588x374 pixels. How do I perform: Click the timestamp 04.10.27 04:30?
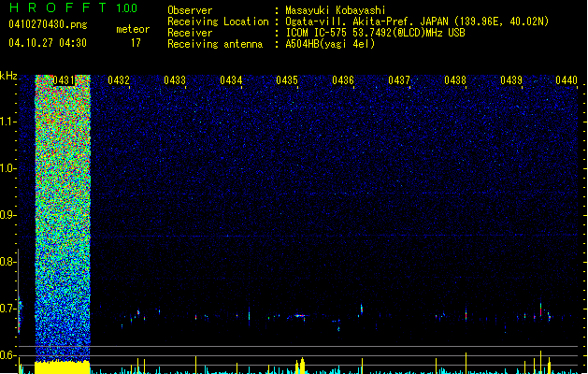(48, 43)
